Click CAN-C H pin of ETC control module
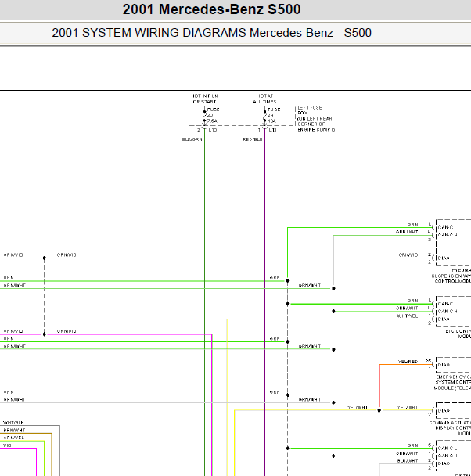The height and width of the screenshot is (476, 471). click(x=448, y=311)
